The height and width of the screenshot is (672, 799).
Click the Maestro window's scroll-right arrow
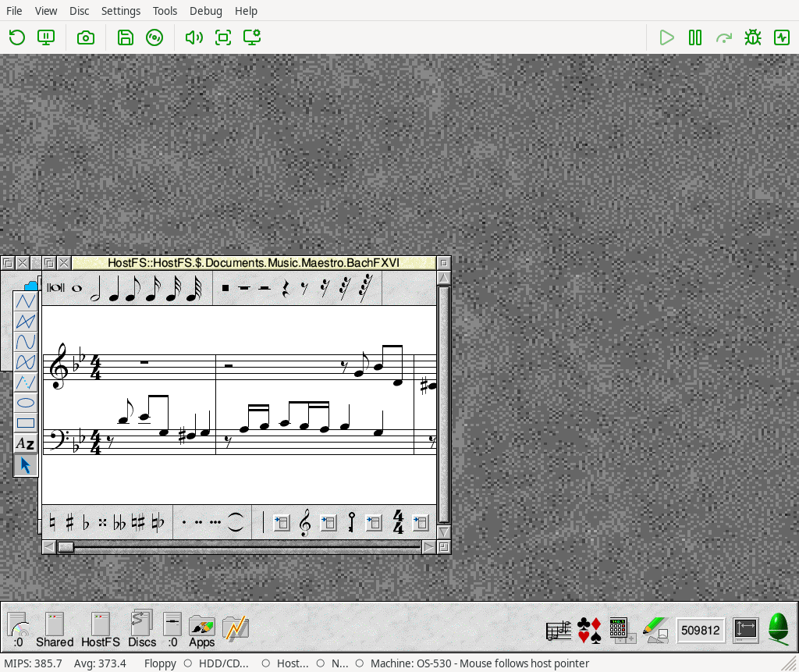[x=429, y=547]
